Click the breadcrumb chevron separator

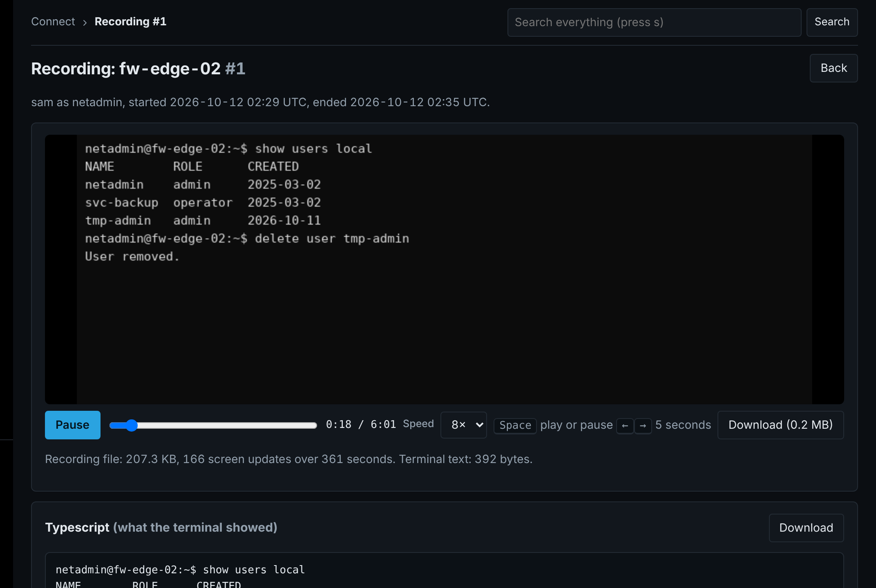coord(85,22)
